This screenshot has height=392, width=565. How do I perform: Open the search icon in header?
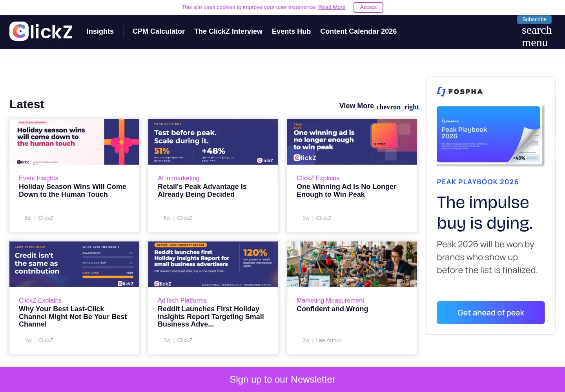[x=536, y=30]
